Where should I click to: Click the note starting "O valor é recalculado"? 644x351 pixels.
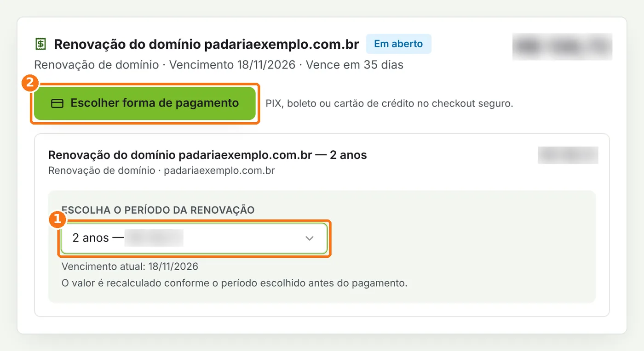(x=235, y=283)
